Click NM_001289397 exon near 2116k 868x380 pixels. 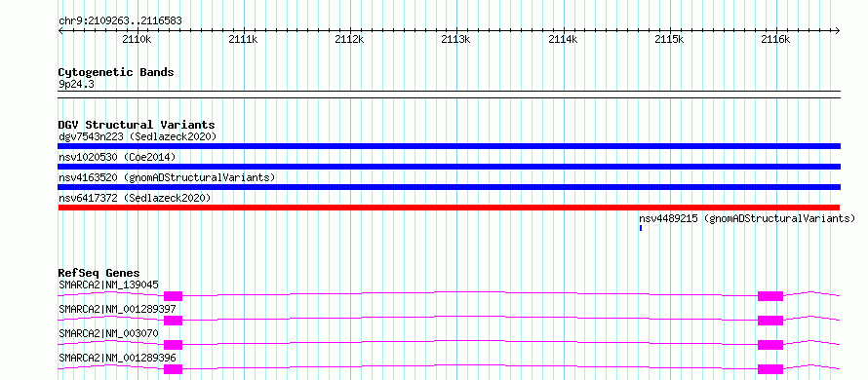[x=770, y=321]
